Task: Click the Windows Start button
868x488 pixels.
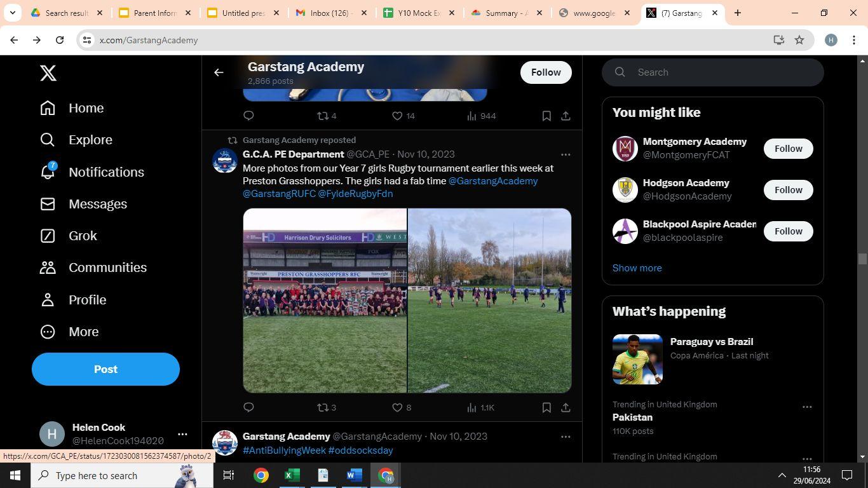Action: pyautogui.click(x=15, y=475)
